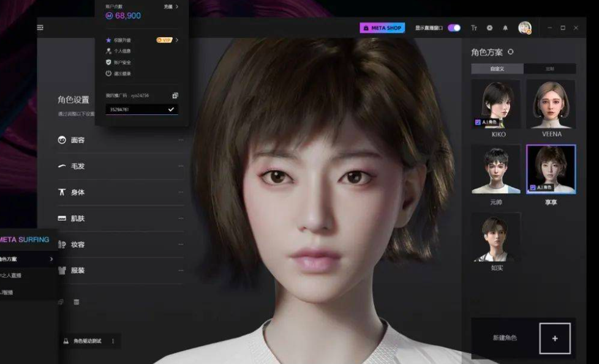Confirm code entry with the checkmark icon
Viewport: 599px width, 364px height.
[171, 110]
